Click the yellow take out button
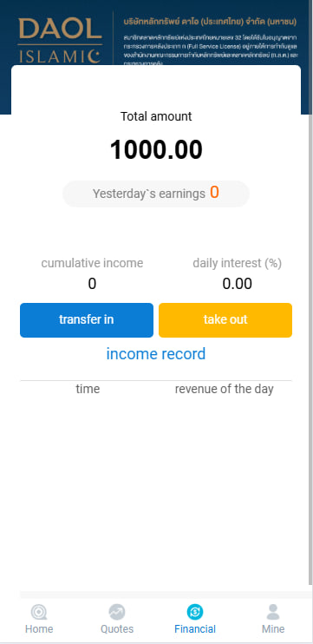 225,320
